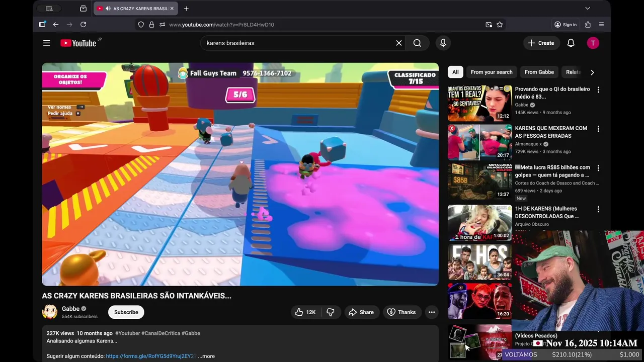Open YouTube notifications bell
This screenshot has height=362, width=644.
pos(571,43)
